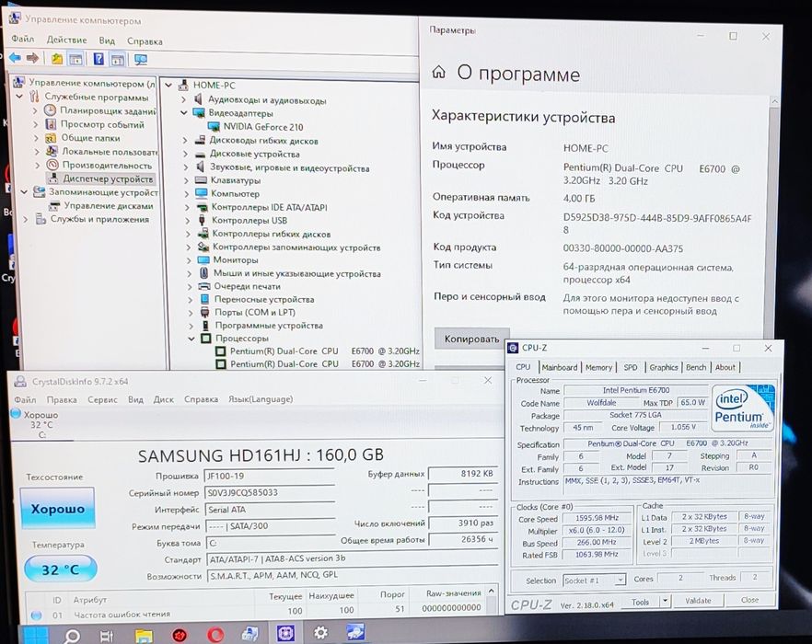Switch to the Bench tab in CPU-Z
This screenshot has width=812, height=644.
[x=696, y=367]
